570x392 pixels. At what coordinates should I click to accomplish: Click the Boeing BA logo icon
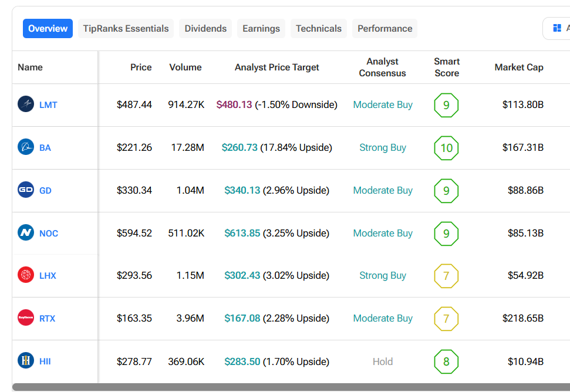click(26, 147)
